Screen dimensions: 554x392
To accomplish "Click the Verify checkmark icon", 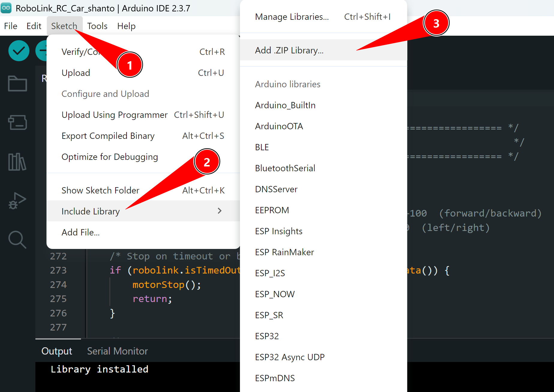I will coord(19,51).
